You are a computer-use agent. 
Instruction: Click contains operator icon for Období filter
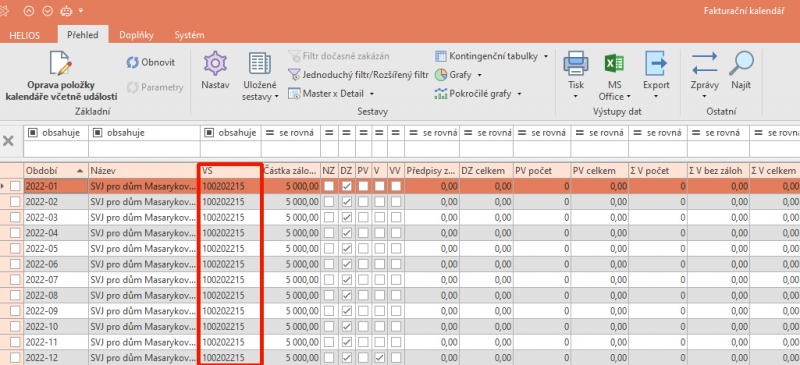pos(33,133)
